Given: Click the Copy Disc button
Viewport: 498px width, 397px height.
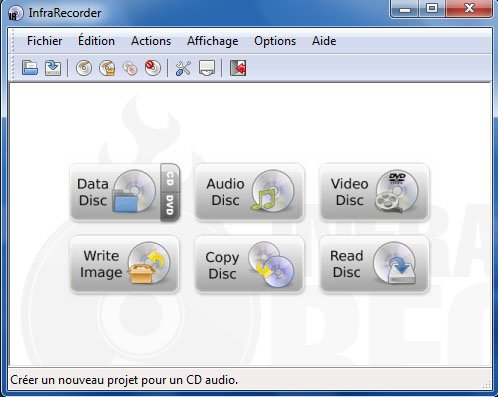Looking at the screenshot, I should [249, 264].
